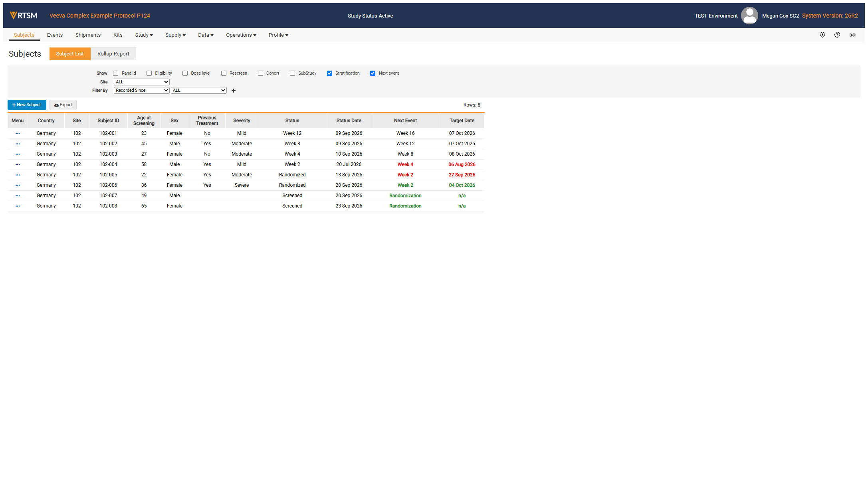Image resolution: width=868 pixels, height=504 pixels.
Task: Select the Subjects navigation tab
Action: 24,35
